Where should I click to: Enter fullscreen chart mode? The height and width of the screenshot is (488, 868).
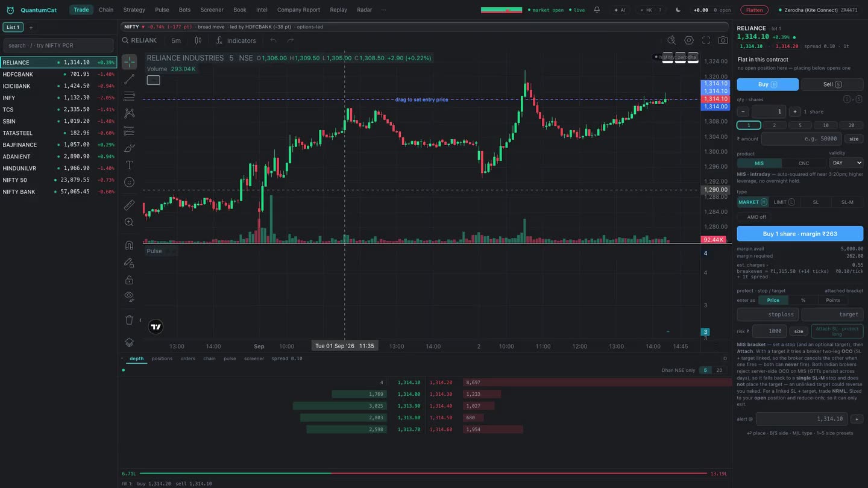(x=706, y=40)
